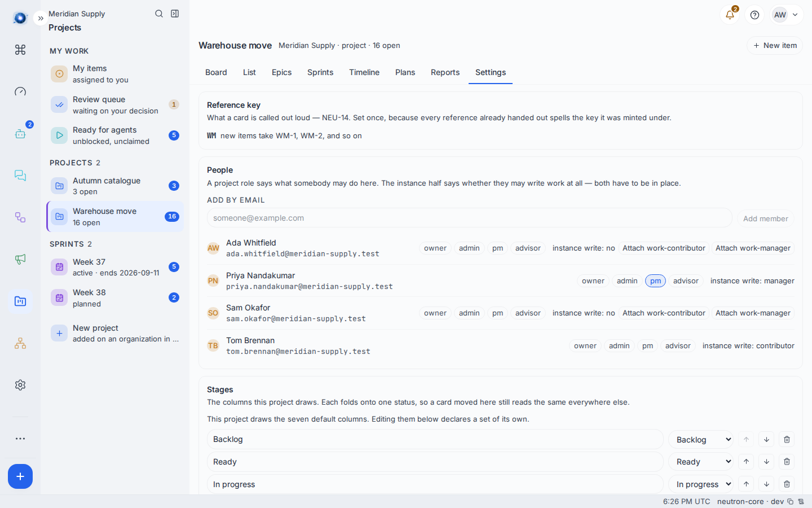Expand the sidebar with double-chevron button
The image size is (812, 508).
click(41, 18)
